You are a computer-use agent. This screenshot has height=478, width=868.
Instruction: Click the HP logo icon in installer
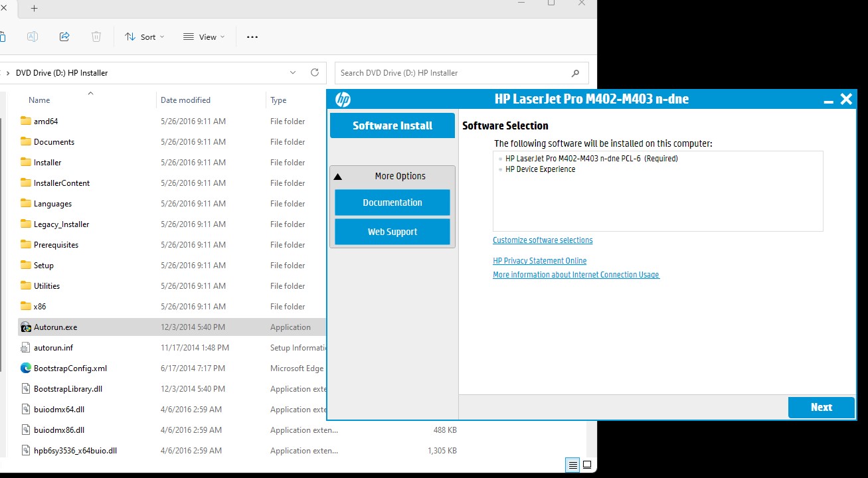point(343,100)
